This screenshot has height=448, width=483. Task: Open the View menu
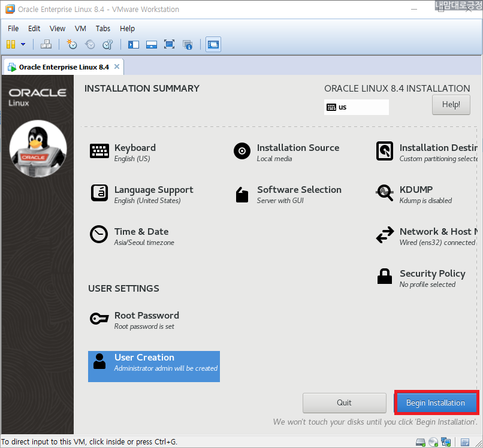[58, 29]
